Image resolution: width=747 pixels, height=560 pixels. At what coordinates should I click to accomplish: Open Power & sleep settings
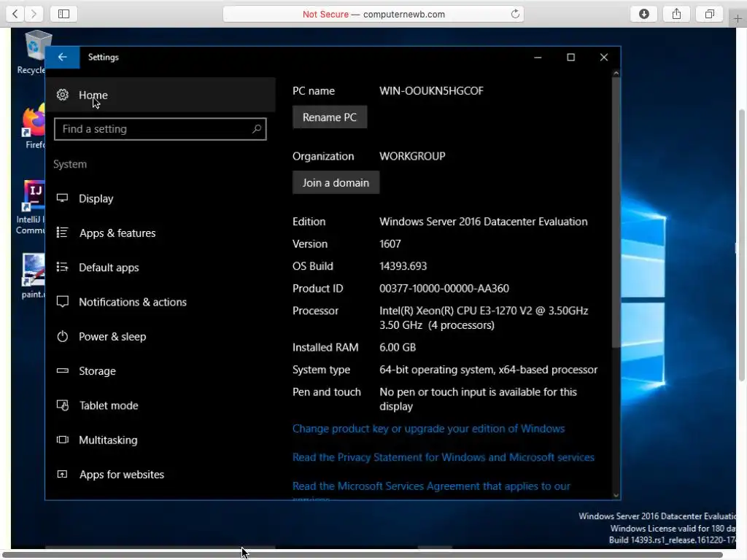point(160,336)
